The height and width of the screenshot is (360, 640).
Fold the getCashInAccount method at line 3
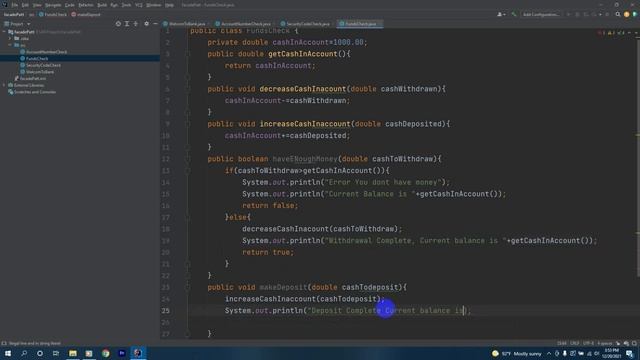187,54
